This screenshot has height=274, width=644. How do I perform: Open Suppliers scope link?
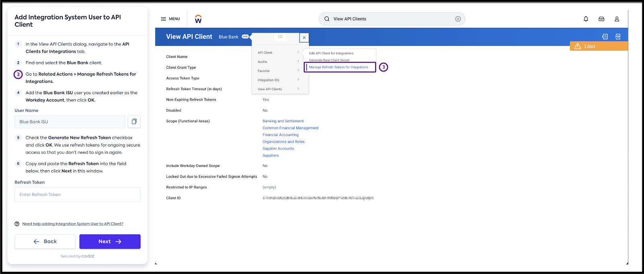click(270, 155)
